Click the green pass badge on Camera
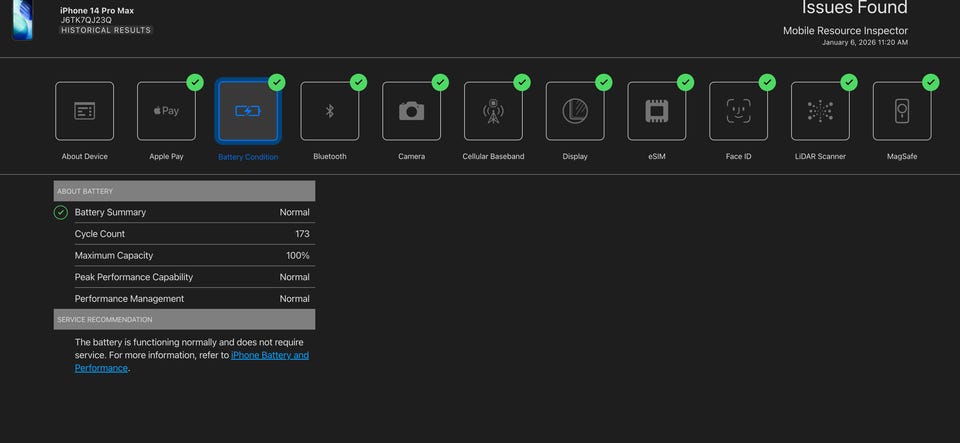 click(440, 82)
